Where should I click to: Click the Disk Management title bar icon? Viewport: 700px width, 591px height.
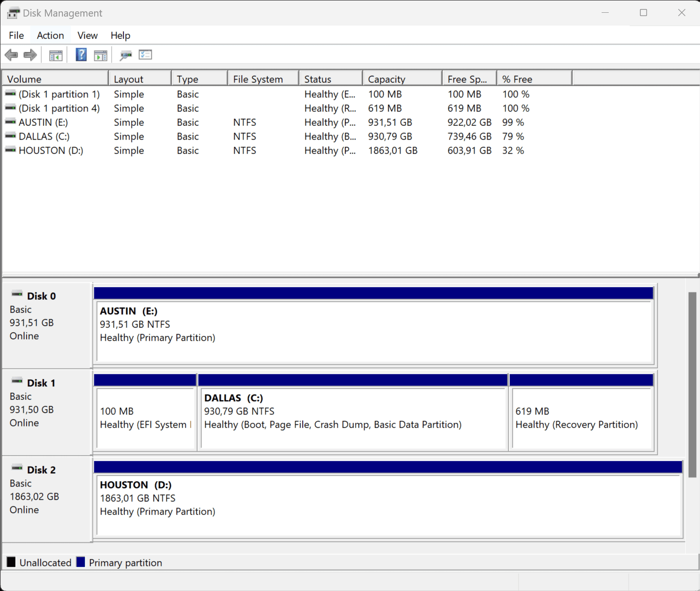pyautogui.click(x=13, y=13)
